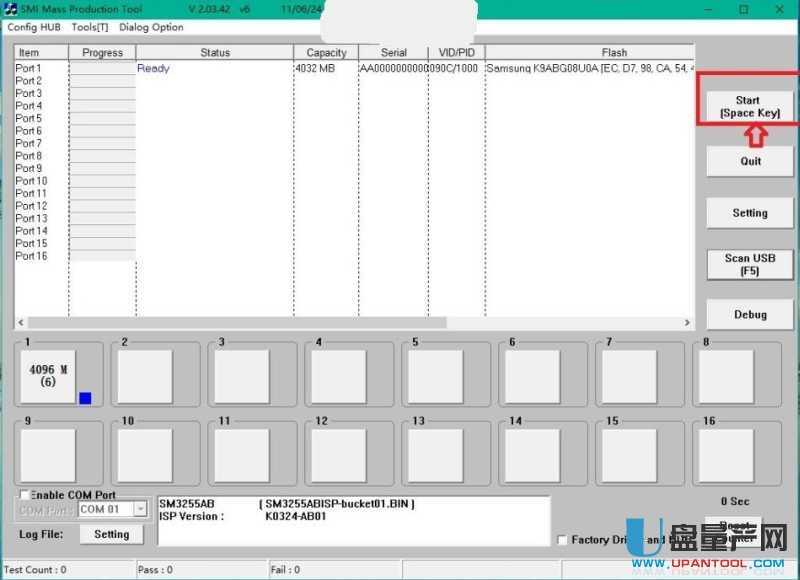
Task: Open the Tools[T] menu
Action: [89, 27]
